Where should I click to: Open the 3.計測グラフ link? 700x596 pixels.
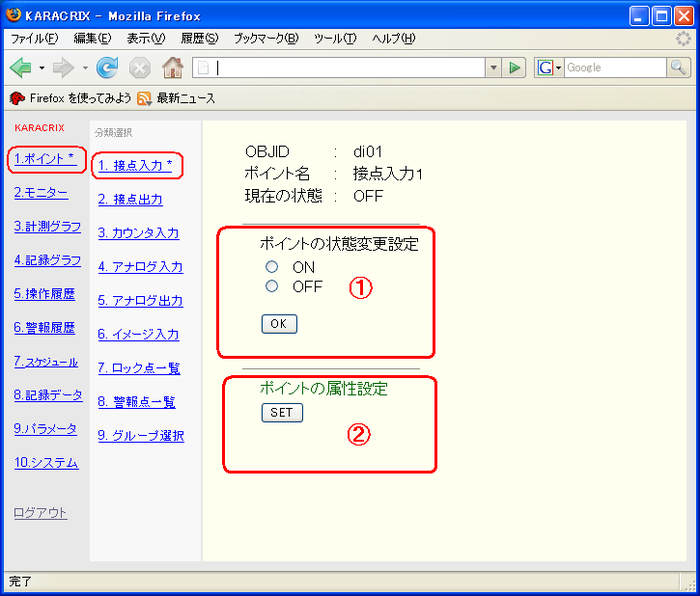coord(47,226)
